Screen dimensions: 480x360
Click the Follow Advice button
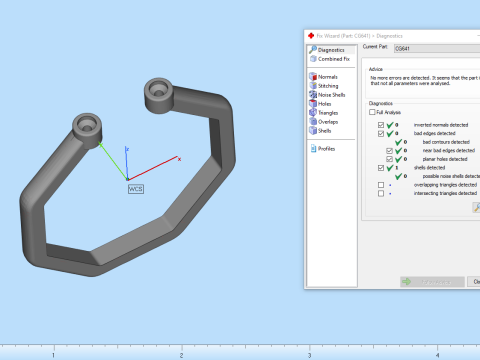[432, 282]
